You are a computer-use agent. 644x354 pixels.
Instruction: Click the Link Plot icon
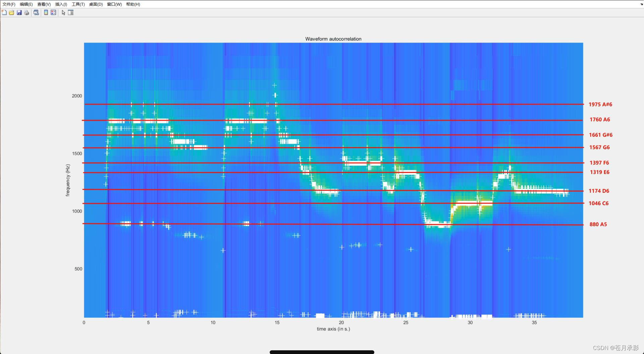coord(36,12)
